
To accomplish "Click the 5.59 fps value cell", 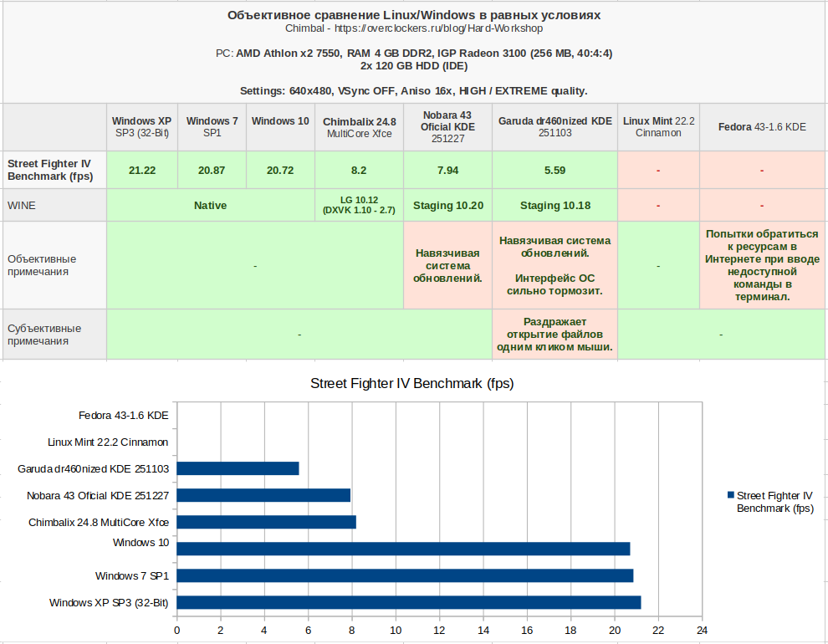I will 555,170.
